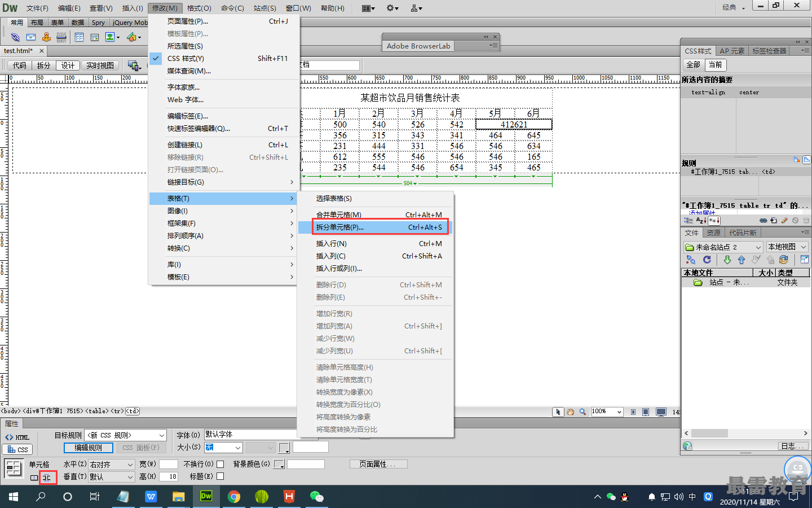Tick the 标题 header checkbox

pyautogui.click(x=220, y=476)
